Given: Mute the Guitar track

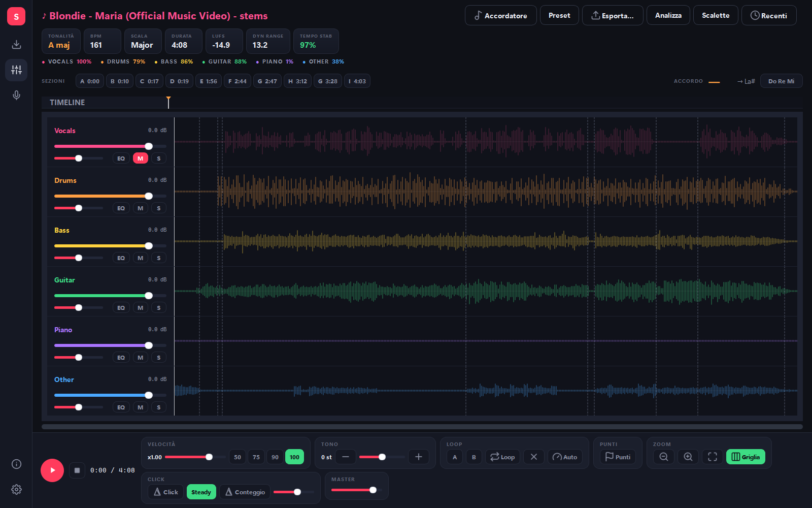Looking at the screenshot, I should pos(141,308).
